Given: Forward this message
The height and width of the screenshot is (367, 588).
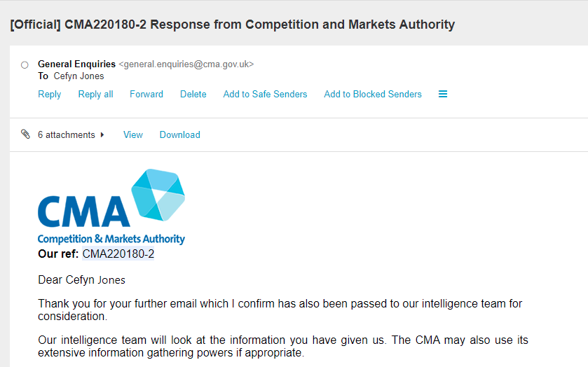Looking at the screenshot, I should click(x=146, y=94).
